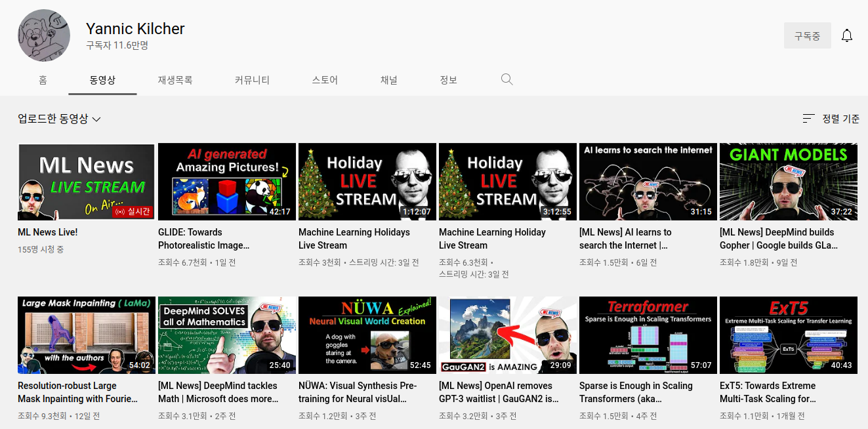The image size is (868, 429).
Task: Click the 'ML News Live!' video title
Action: point(48,232)
